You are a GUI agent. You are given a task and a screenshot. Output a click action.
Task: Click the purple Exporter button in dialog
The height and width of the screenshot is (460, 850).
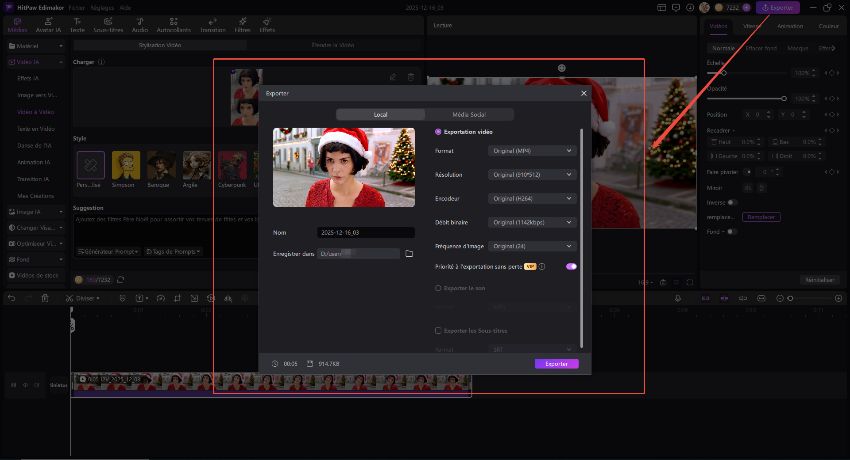[557, 364]
